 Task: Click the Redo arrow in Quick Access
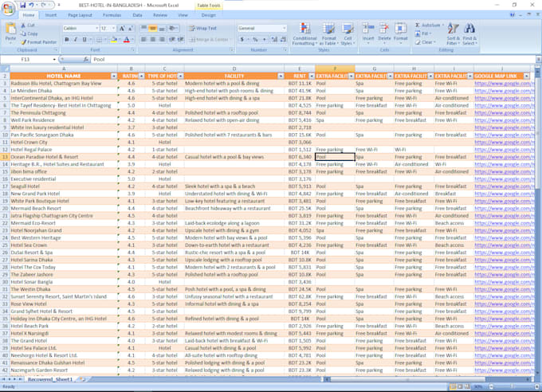pos(44,6)
